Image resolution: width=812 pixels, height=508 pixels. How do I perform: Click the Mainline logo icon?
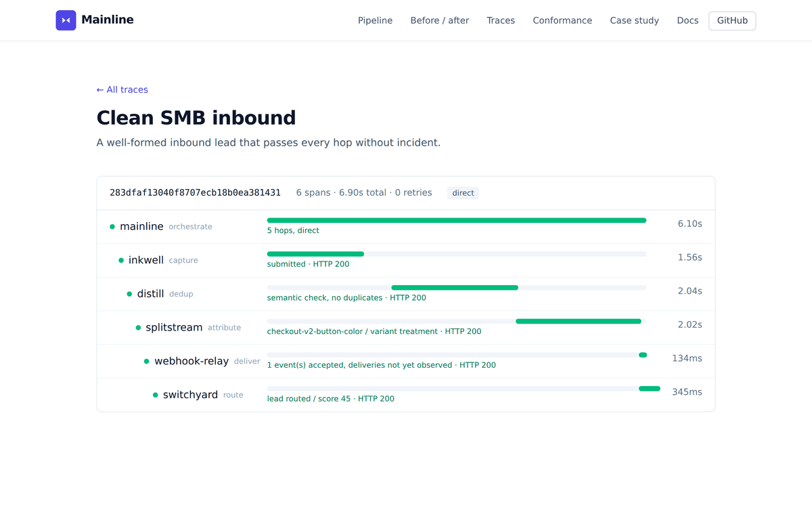tap(66, 20)
